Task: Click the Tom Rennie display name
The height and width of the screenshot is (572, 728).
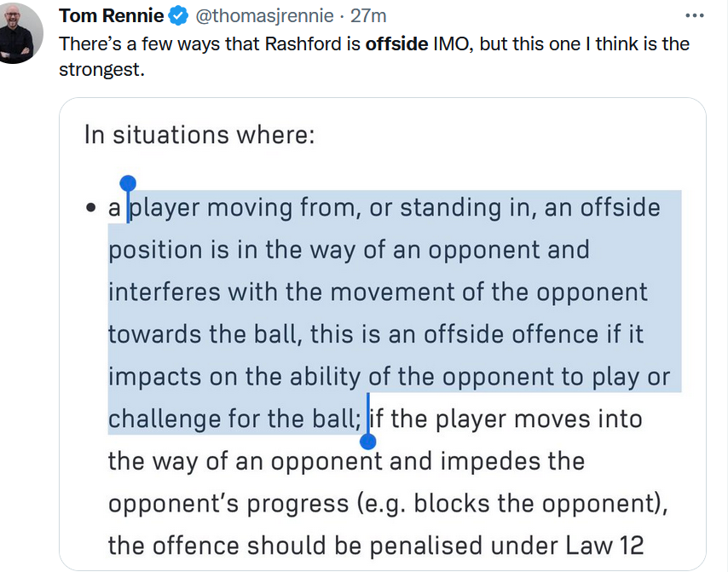Action: [111, 16]
